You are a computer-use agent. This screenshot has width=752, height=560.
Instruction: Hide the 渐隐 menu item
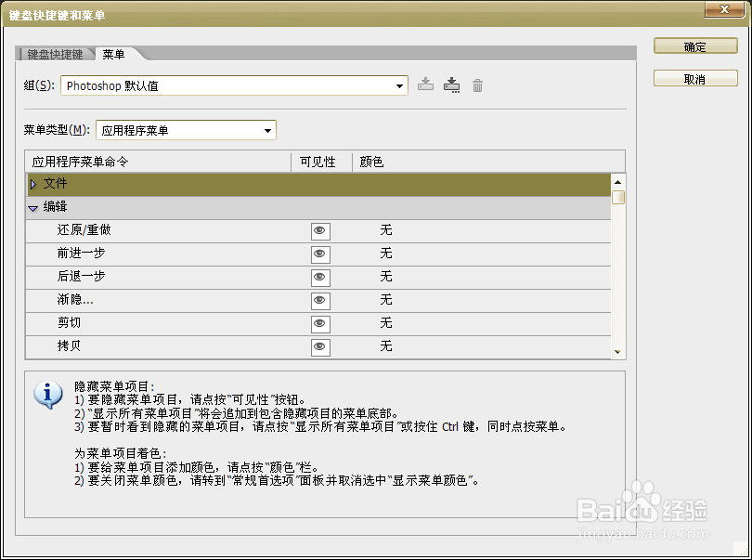319,300
